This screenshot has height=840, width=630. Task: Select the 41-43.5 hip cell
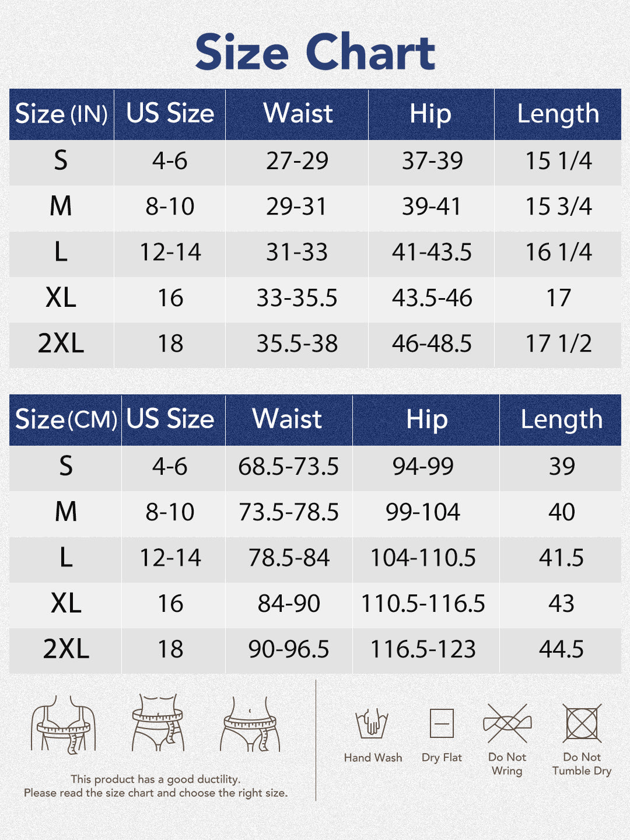[432, 252]
